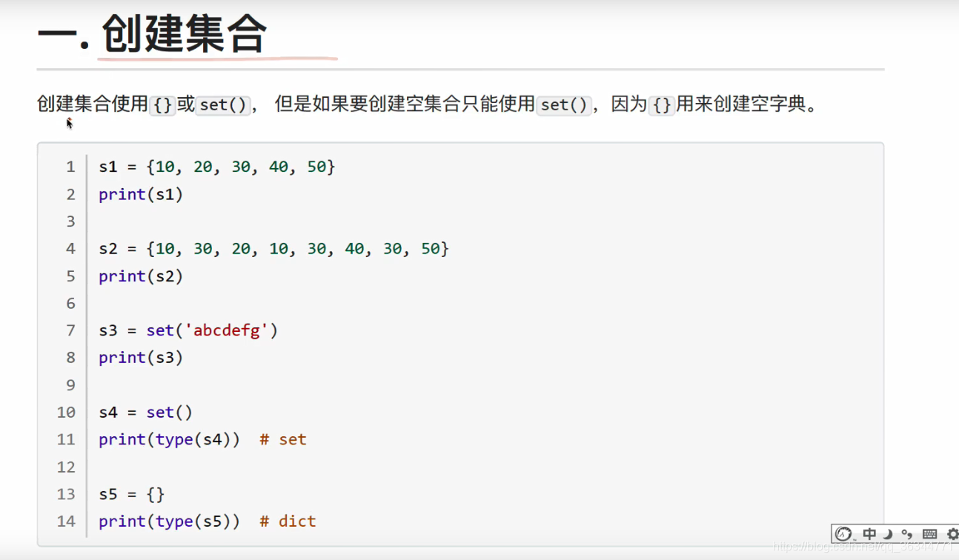
Task: Click line number 1 in the gutter
Action: click(x=71, y=167)
